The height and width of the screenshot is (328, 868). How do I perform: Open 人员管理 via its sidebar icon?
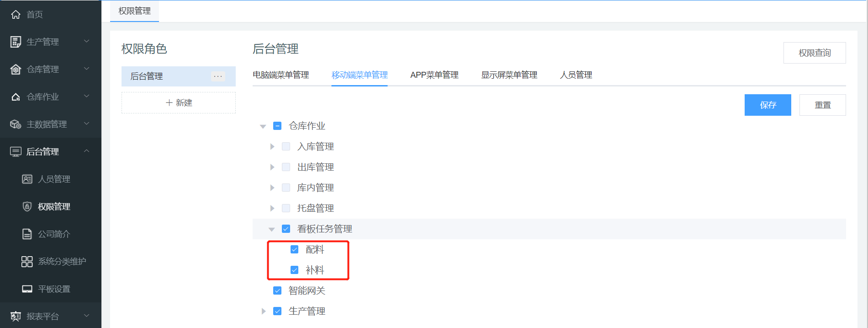click(27, 179)
